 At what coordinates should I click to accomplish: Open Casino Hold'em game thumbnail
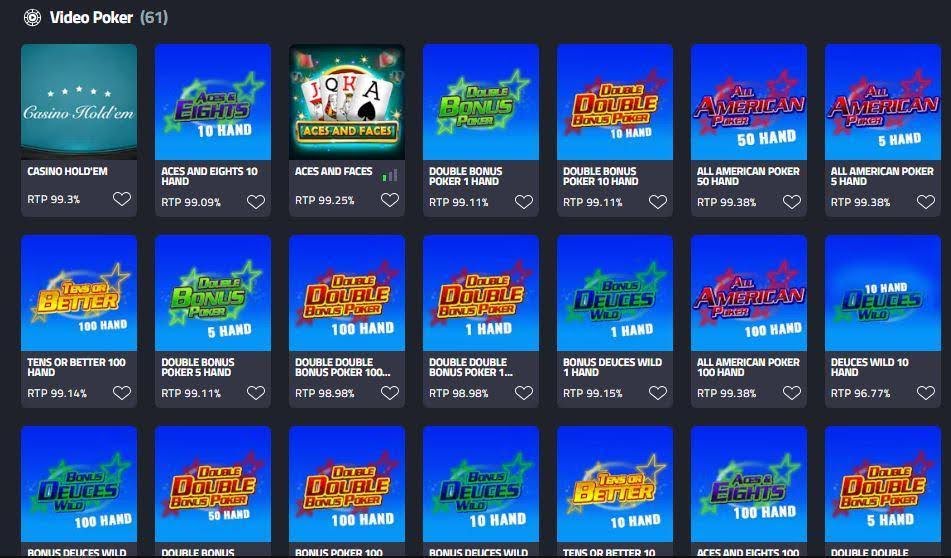(x=79, y=102)
